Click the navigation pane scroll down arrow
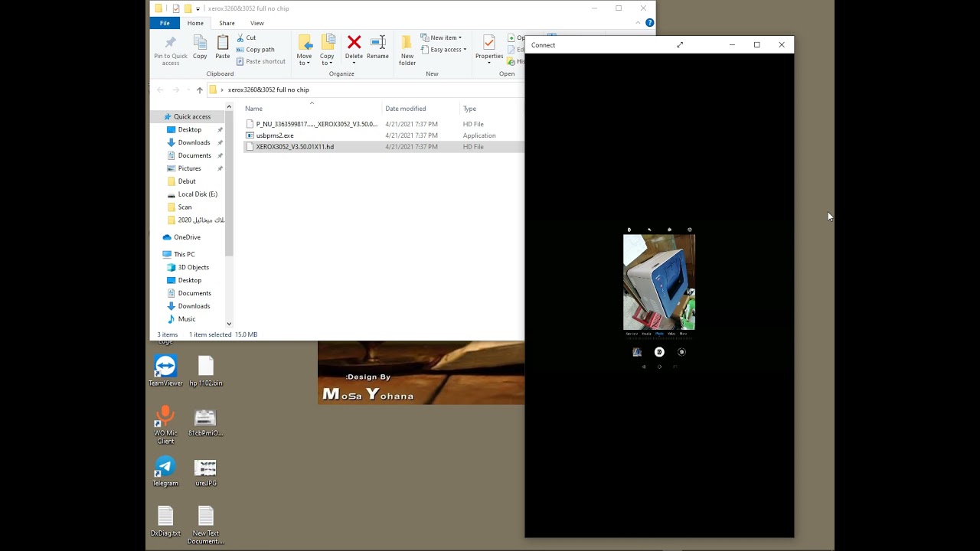 click(x=229, y=324)
